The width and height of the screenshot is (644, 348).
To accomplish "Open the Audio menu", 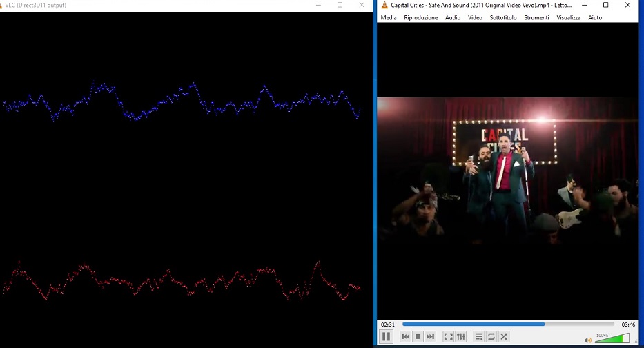I will (453, 17).
